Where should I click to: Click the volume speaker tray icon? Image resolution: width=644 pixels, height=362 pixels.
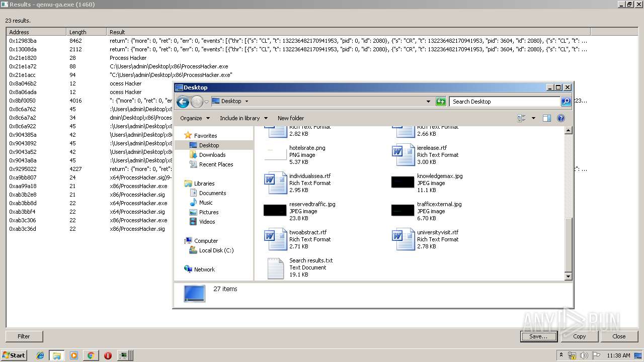584,355
